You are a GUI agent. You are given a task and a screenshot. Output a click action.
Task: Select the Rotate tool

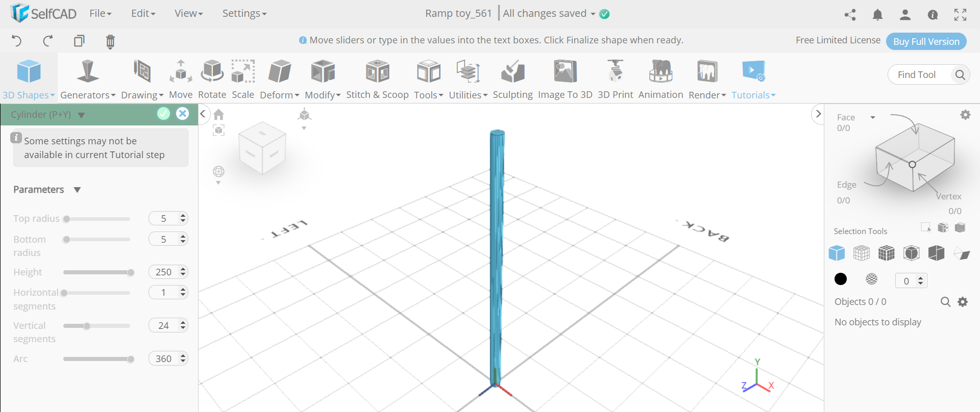click(x=212, y=72)
